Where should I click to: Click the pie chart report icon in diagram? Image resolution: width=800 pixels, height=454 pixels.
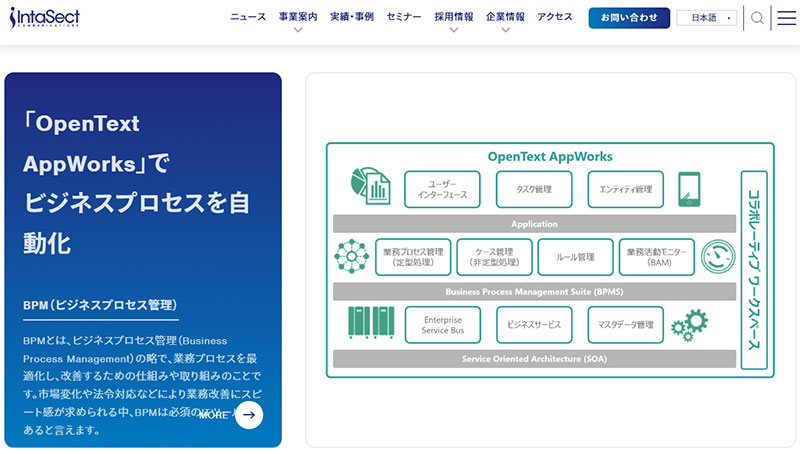tap(371, 186)
